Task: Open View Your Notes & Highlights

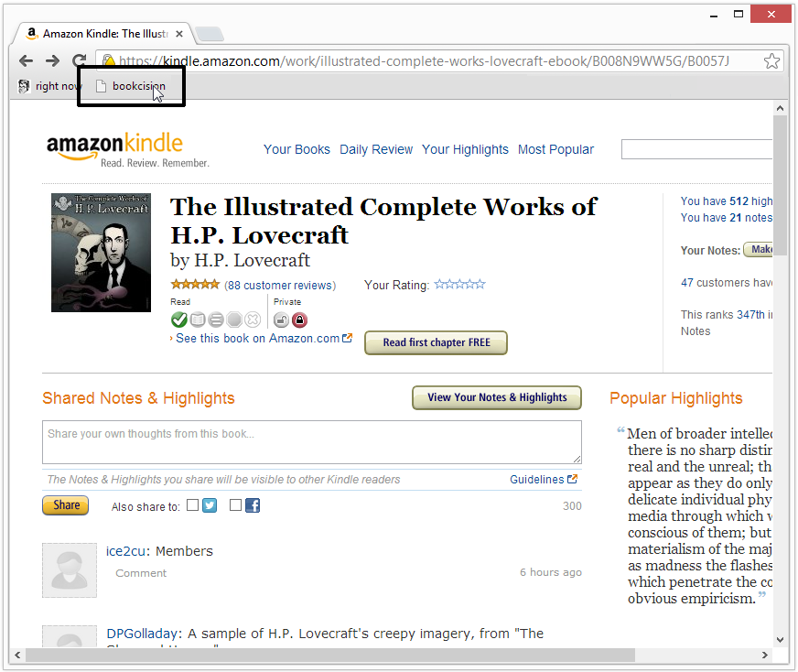Action: (497, 397)
